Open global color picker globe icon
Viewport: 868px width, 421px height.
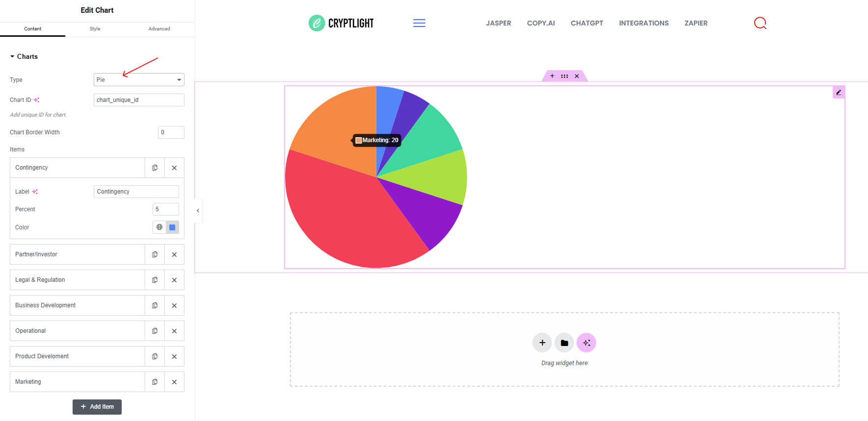159,227
